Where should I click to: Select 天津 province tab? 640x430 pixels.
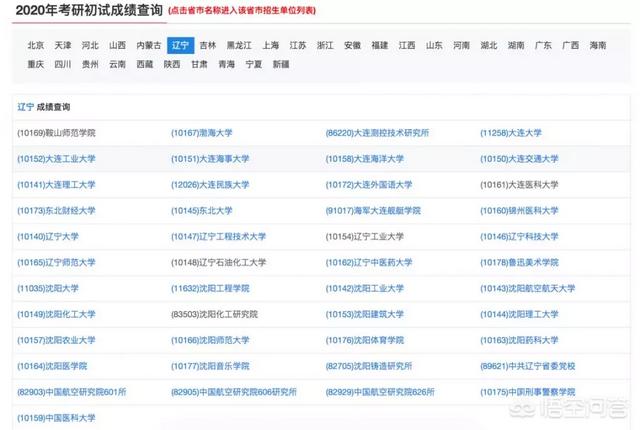pyautogui.click(x=63, y=45)
